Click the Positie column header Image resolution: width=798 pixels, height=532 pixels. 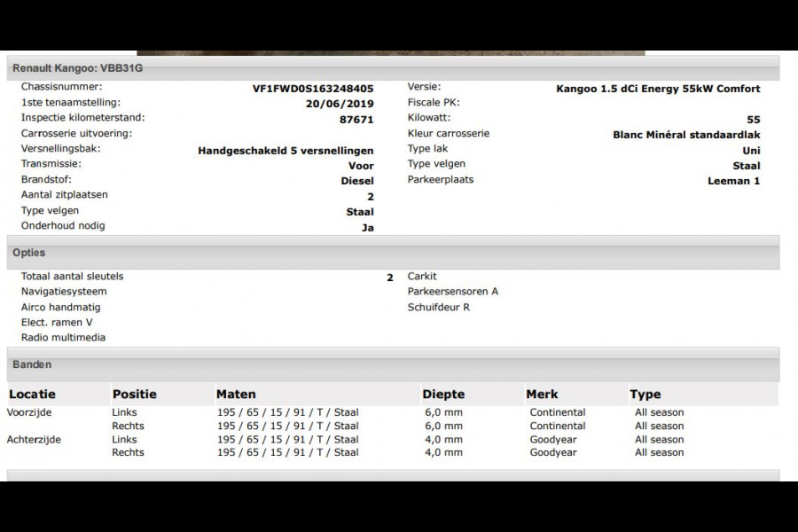(x=134, y=395)
